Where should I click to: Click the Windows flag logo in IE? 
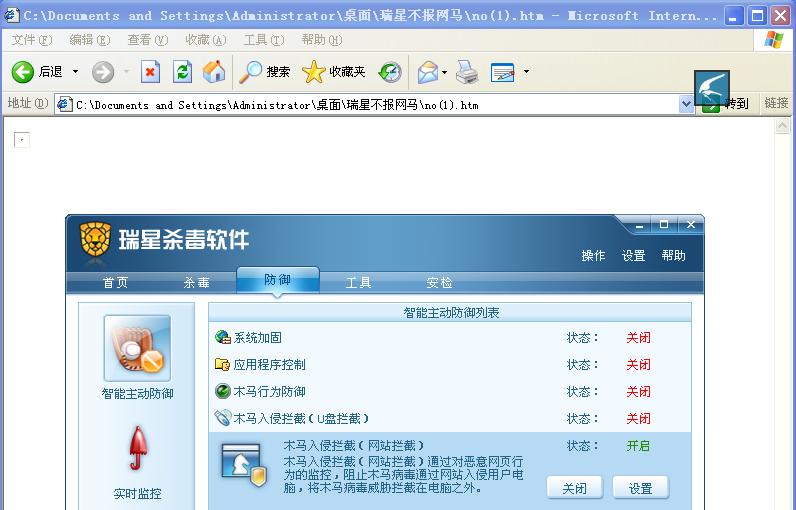[x=773, y=40]
